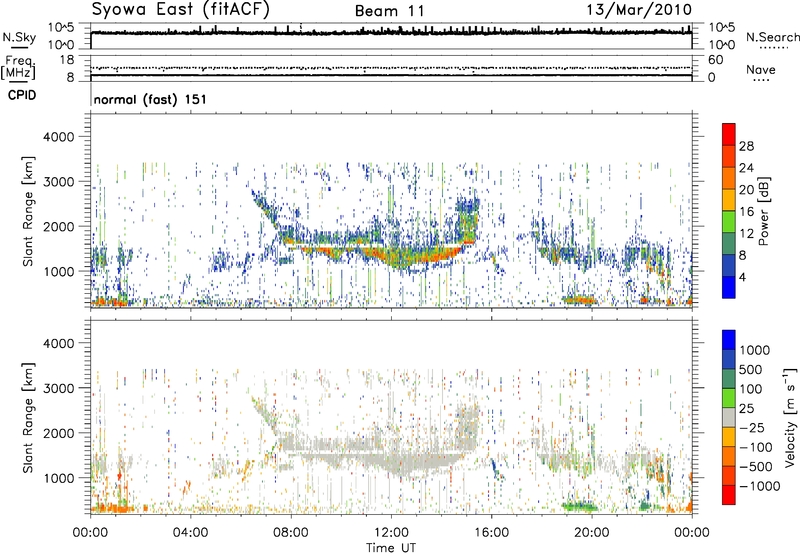
Task: Click the "Power [dB]" colorbar title
Action: pos(763,211)
